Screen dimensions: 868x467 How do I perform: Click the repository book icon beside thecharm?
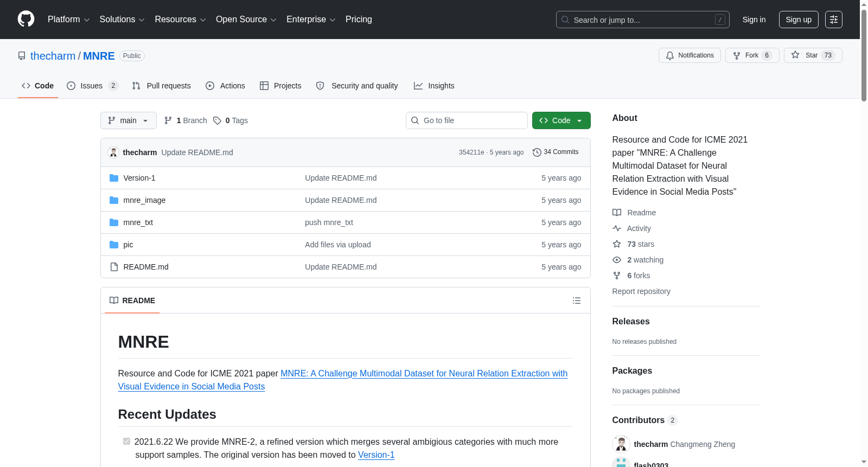pyautogui.click(x=22, y=56)
